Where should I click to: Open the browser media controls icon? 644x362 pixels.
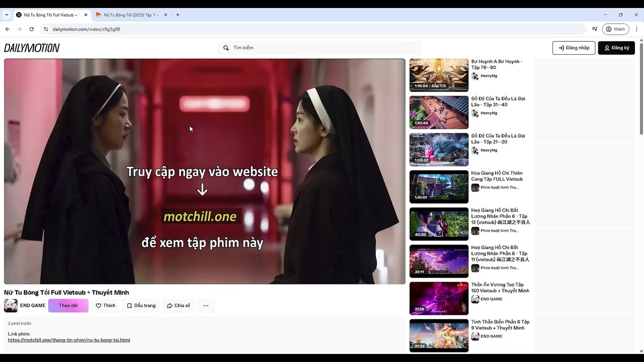pyautogui.click(x=595, y=29)
